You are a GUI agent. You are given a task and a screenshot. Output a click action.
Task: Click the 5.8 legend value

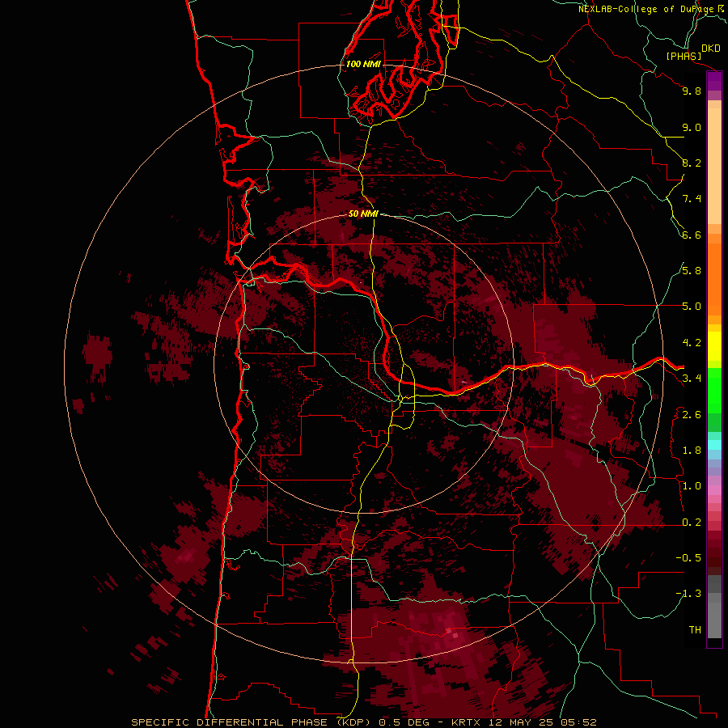point(692,270)
